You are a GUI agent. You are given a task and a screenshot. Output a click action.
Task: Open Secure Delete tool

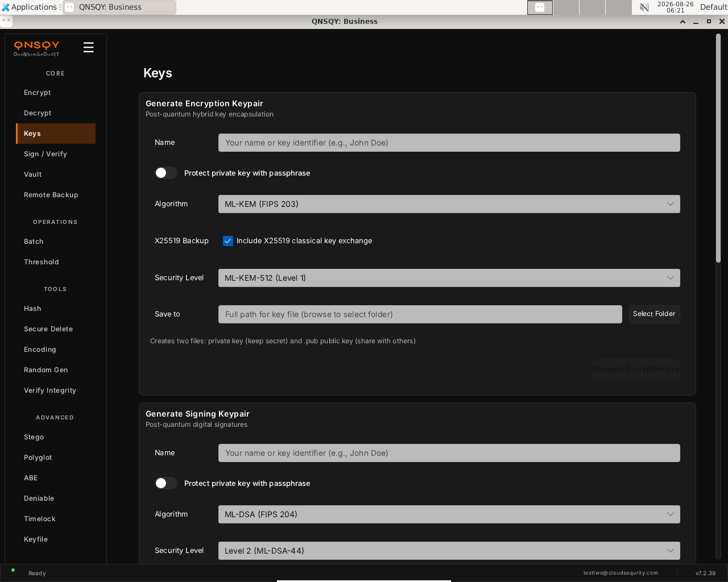(56, 329)
